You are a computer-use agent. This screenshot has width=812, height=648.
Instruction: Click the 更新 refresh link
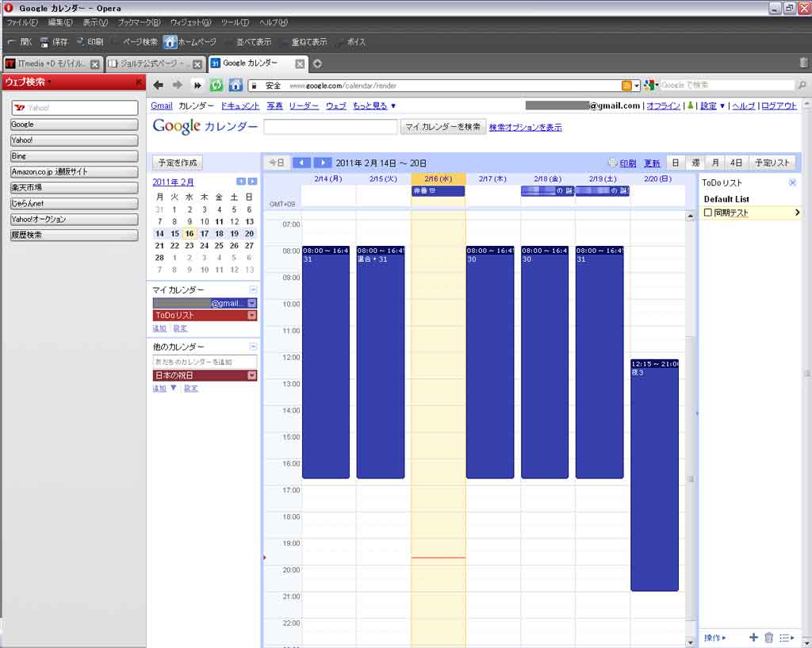tap(652, 163)
